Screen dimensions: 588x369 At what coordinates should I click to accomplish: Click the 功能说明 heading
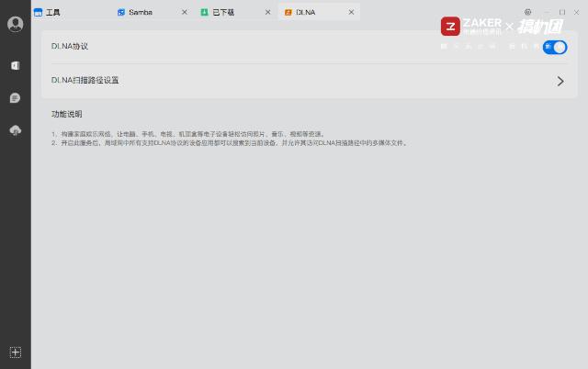point(67,114)
